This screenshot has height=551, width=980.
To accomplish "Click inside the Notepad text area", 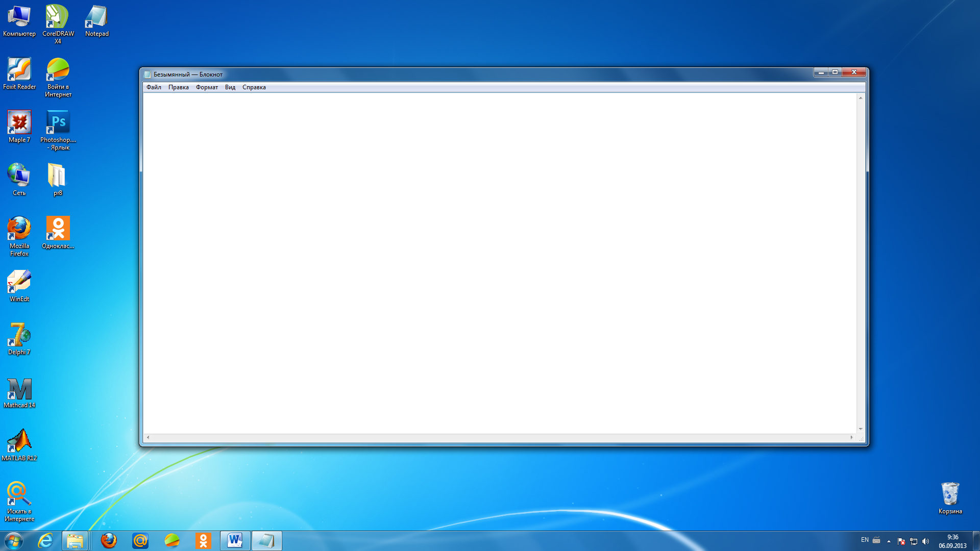I will pos(500,263).
